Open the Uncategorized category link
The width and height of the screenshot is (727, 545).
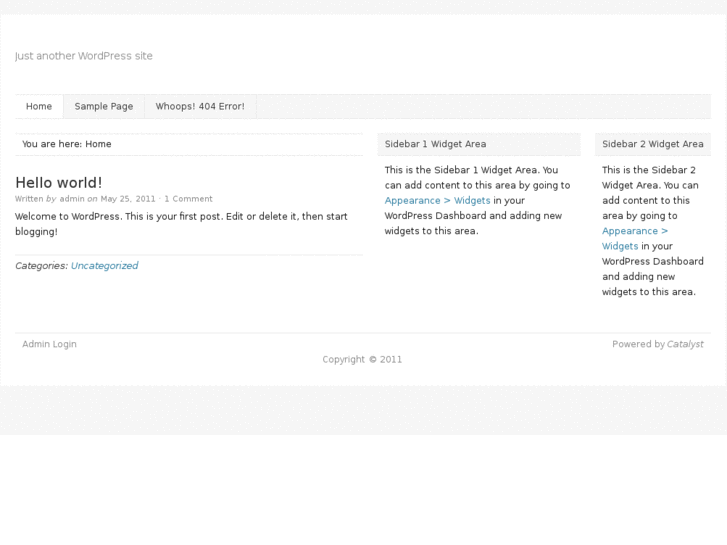(104, 266)
